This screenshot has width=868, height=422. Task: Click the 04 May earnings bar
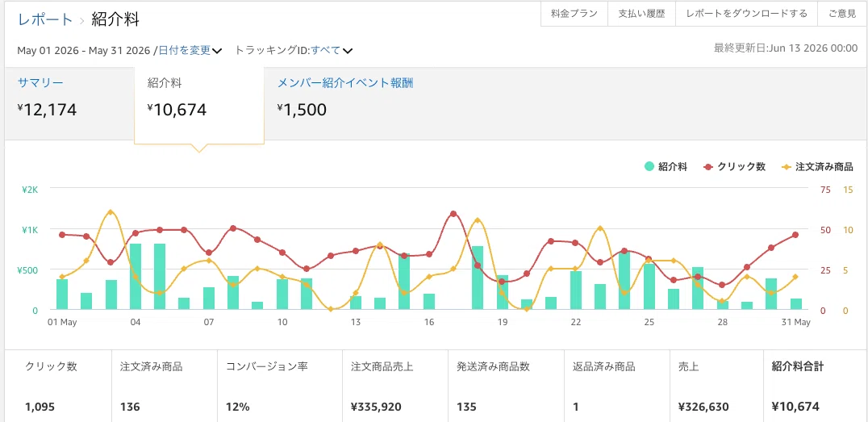coord(135,276)
